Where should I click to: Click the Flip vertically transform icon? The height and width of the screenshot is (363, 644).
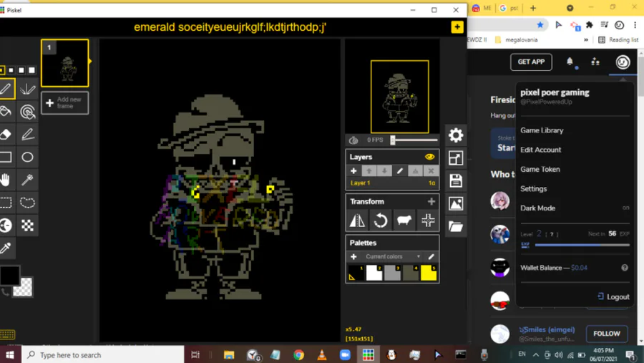tap(357, 221)
